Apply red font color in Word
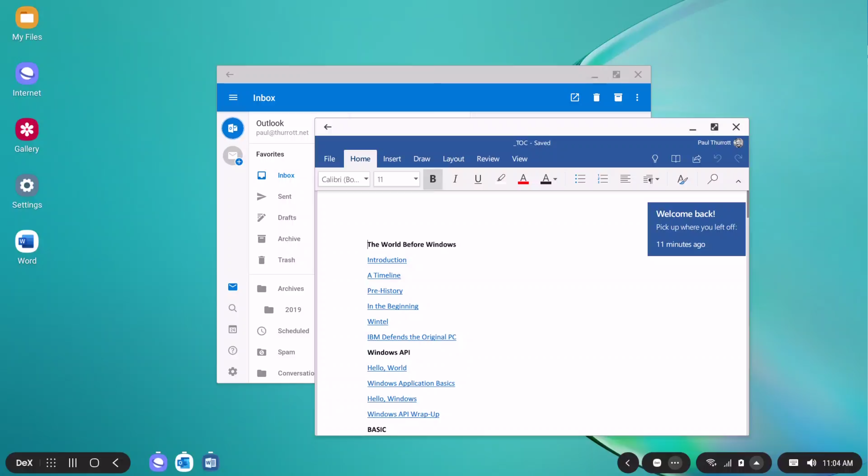The image size is (868, 476). [523, 179]
